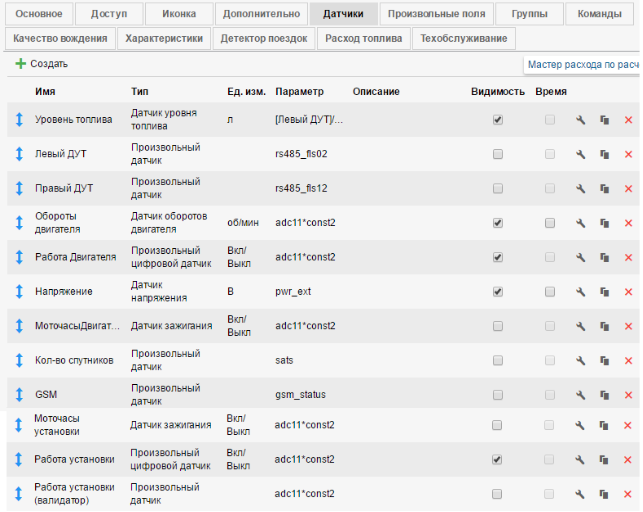Copy the Левый ДУТ sensor row
This screenshot has height=512, width=643.
[604, 154]
